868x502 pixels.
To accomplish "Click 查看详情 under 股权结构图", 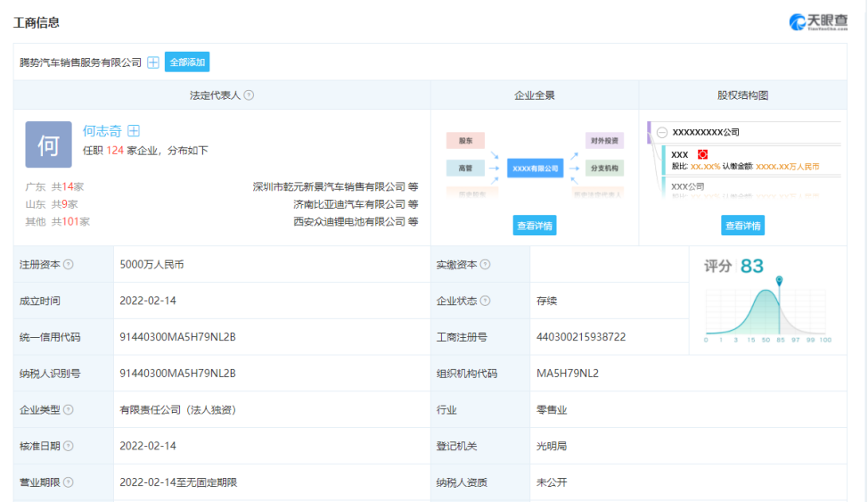I will pos(742,226).
